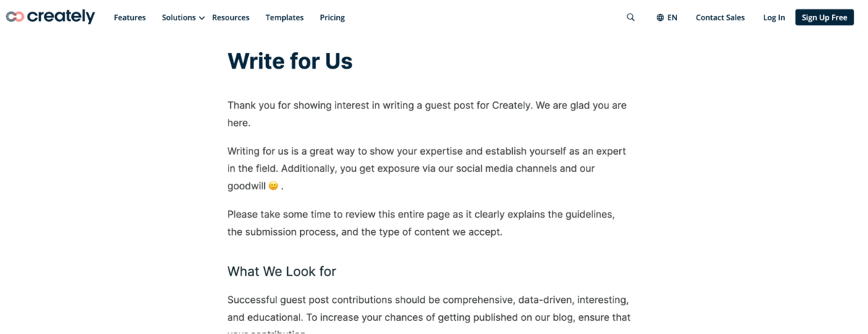Open the search magnifier icon
This screenshot has width=868, height=334.
[631, 17]
